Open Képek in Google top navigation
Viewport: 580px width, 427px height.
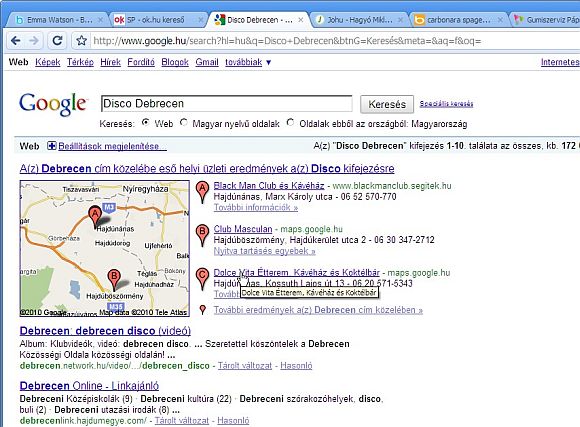pyautogui.click(x=48, y=62)
